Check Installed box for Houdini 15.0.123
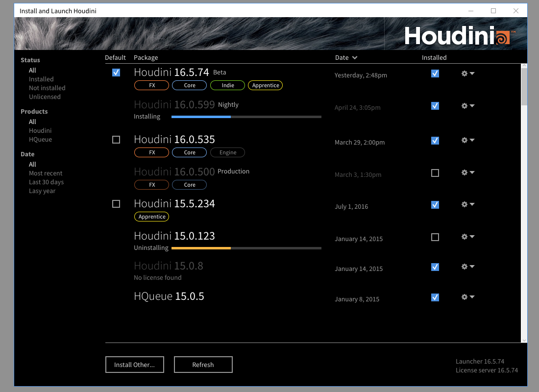The width and height of the screenshot is (539, 392). click(x=435, y=237)
